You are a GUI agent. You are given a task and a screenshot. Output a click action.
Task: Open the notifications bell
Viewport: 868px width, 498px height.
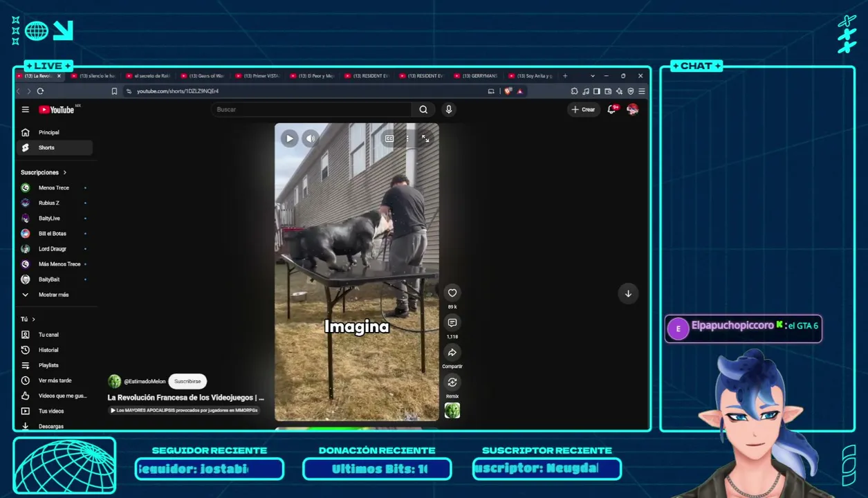611,109
